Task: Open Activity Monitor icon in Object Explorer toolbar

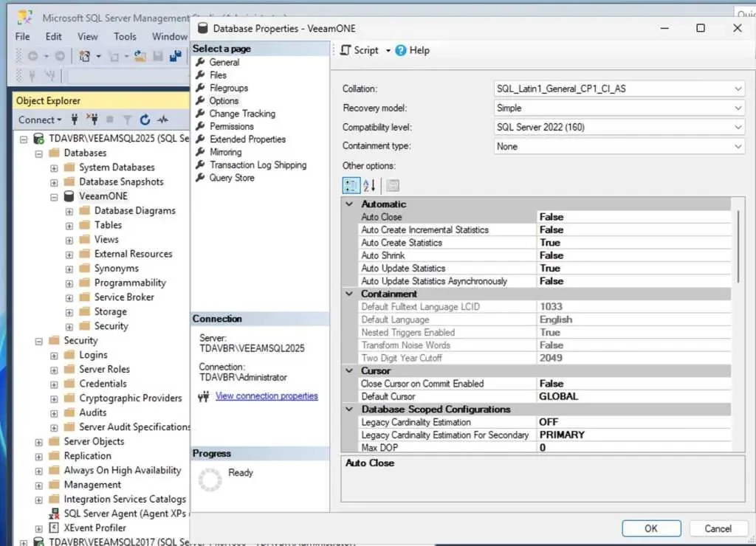Action: point(163,120)
